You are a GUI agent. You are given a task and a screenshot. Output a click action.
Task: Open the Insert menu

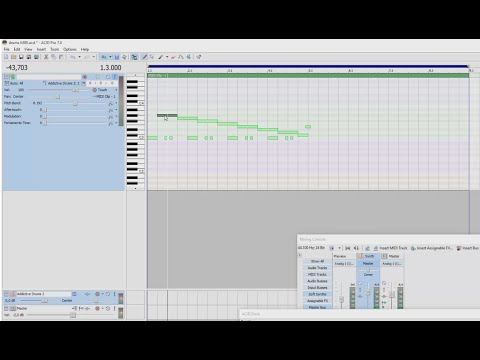[41, 49]
